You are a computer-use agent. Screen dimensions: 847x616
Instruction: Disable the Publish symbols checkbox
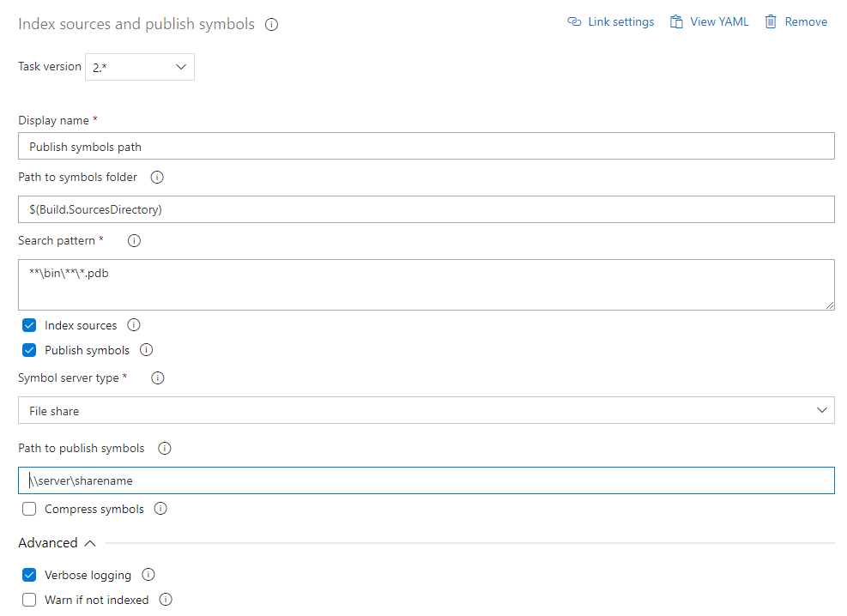tap(29, 350)
